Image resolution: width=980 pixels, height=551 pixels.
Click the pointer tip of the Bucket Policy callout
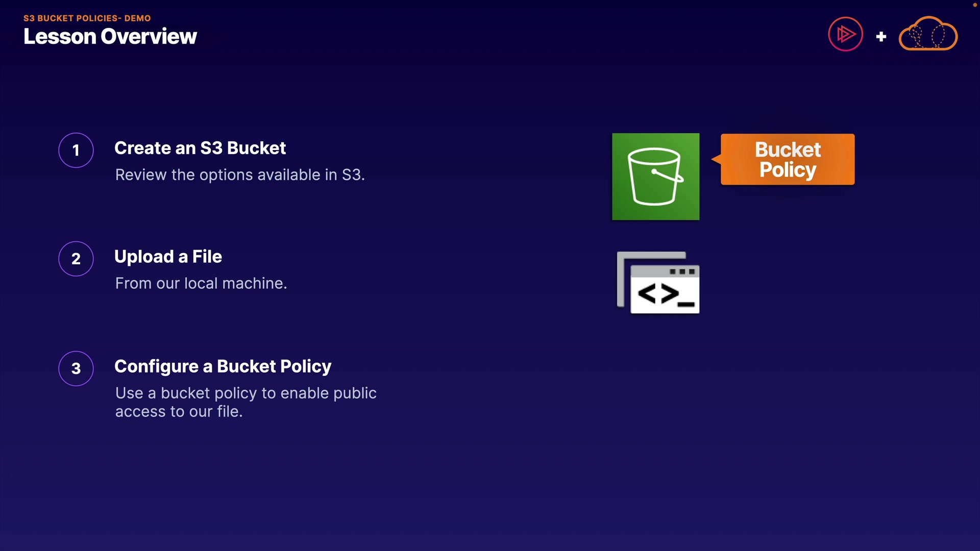(714, 159)
